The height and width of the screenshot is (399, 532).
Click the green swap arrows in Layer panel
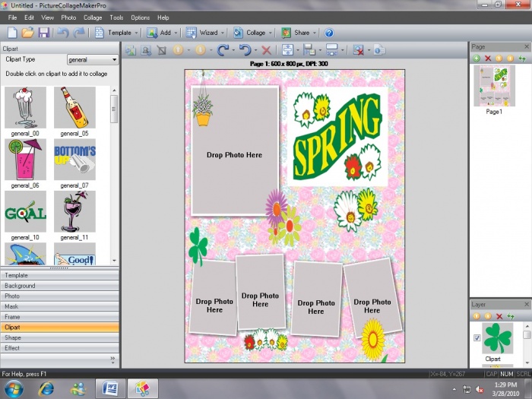click(511, 316)
